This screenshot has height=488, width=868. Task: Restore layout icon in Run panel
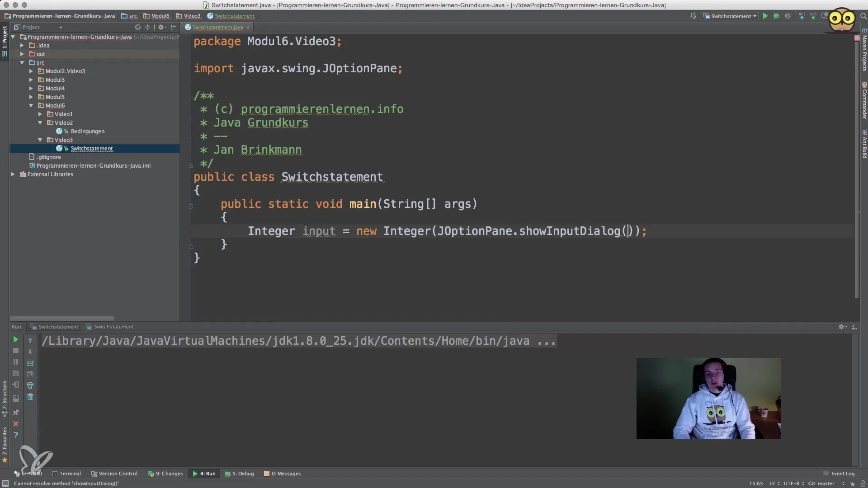pos(15,398)
